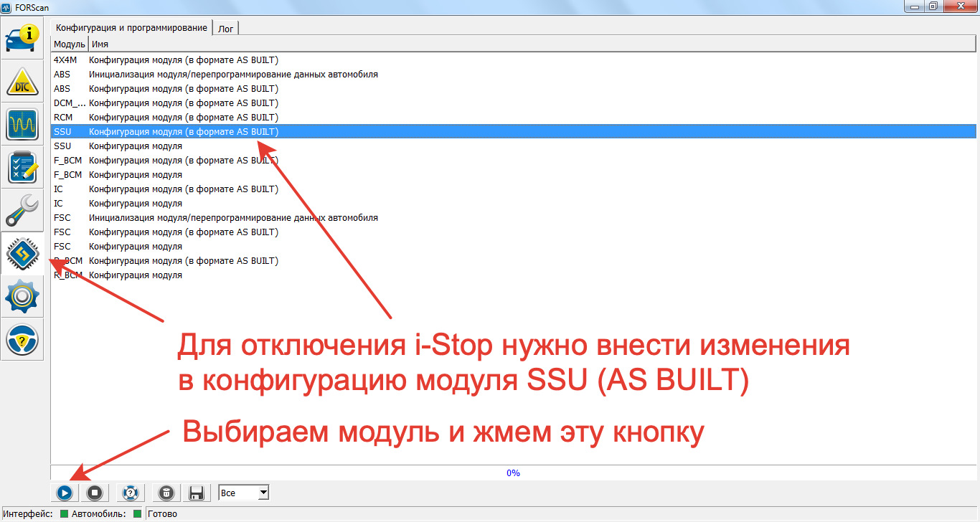Click the trash delete button
Viewport: 980px width, 522px height.
pos(166,493)
